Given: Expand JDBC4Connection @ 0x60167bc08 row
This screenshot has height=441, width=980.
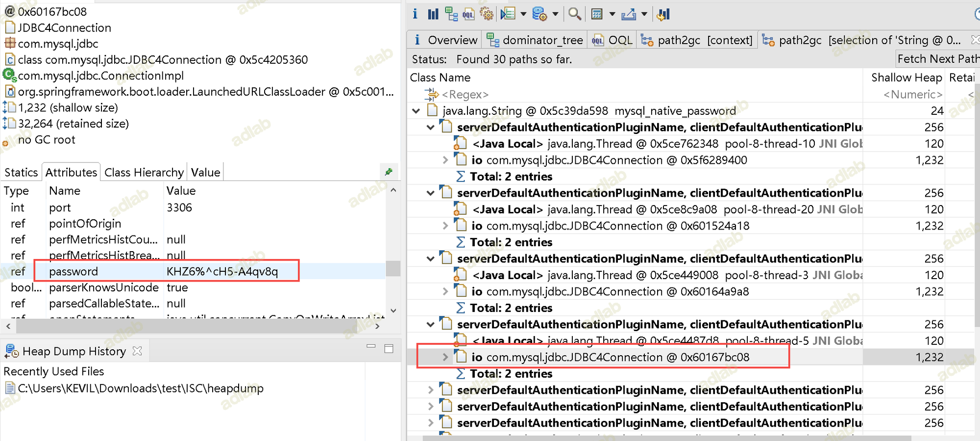Looking at the screenshot, I should 445,357.
